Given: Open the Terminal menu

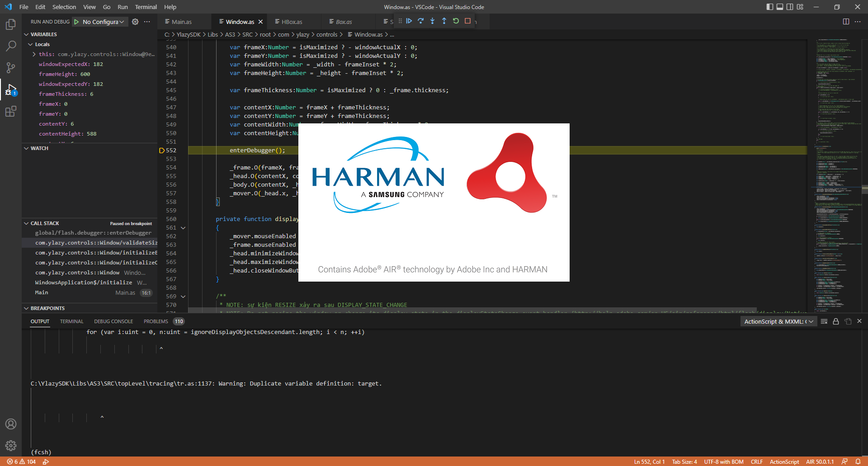Looking at the screenshot, I should pos(146,7).
